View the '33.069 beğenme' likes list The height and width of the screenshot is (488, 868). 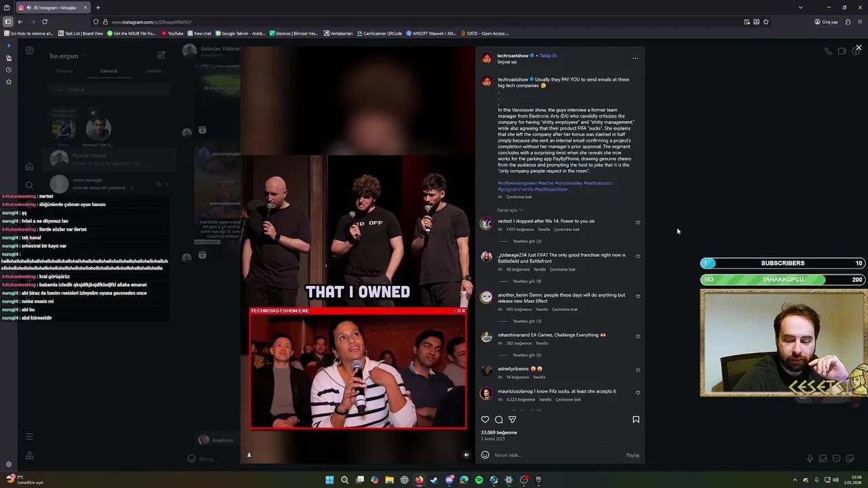[x=498, y=432]
